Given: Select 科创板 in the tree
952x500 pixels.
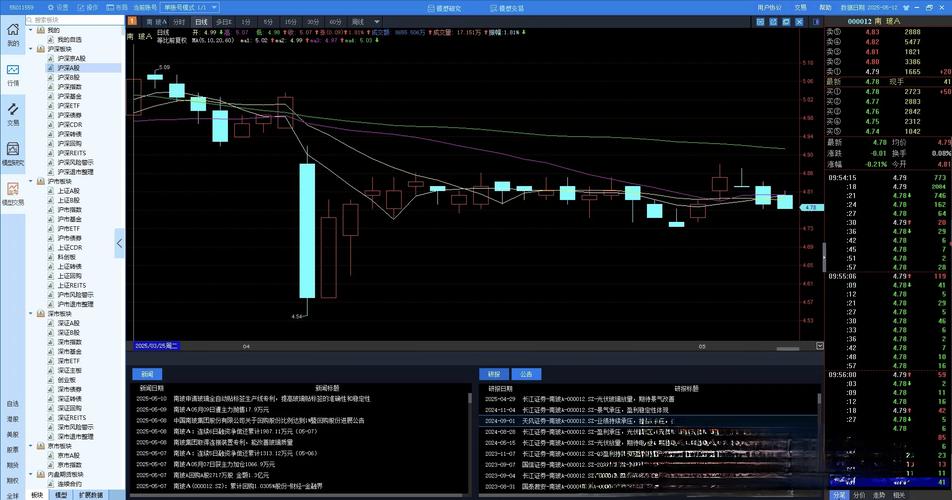Looking at the screenshot, I should pyautogui.click(x=66, y=257).
